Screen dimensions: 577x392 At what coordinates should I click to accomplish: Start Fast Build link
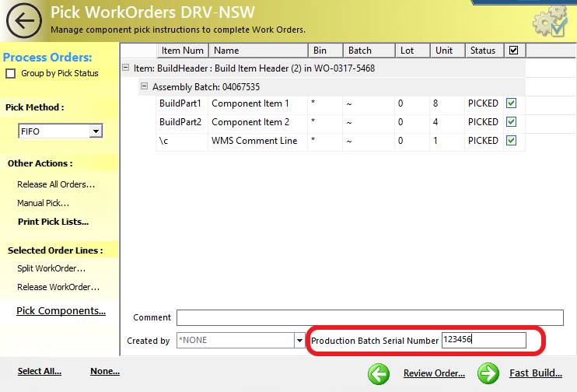pyautogui.click(x=536, y=373)
